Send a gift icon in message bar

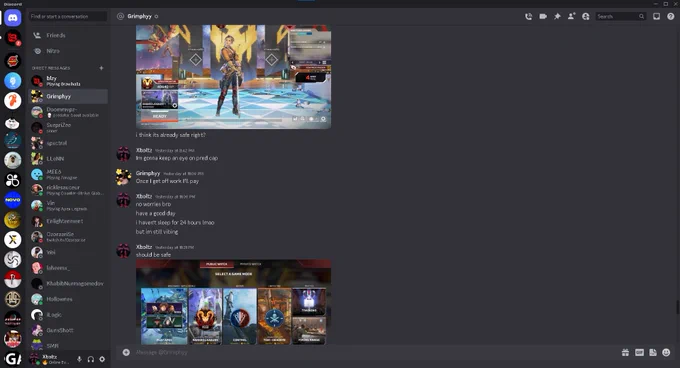click(x=625, y=352)
